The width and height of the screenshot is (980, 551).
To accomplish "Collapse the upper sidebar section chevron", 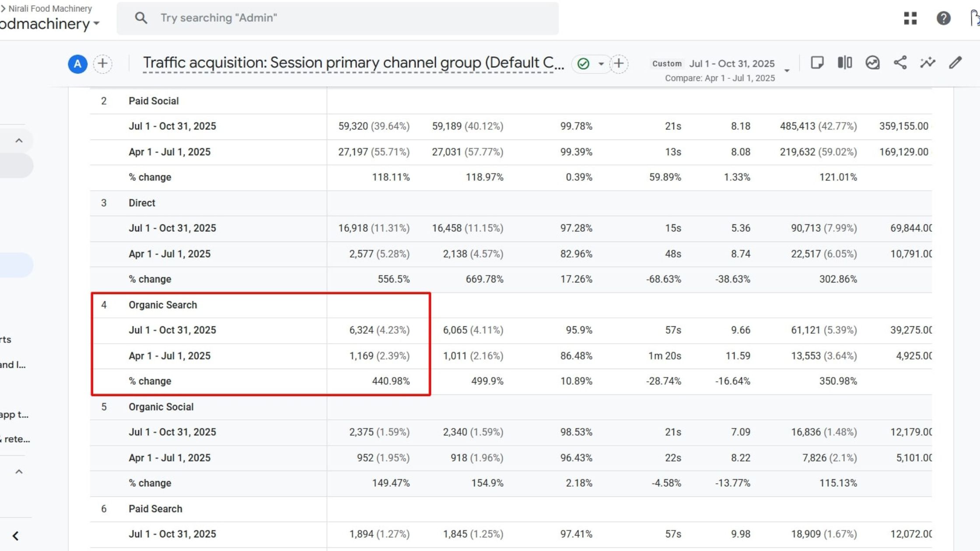I will pyautogui.click(x=19, y=141).
